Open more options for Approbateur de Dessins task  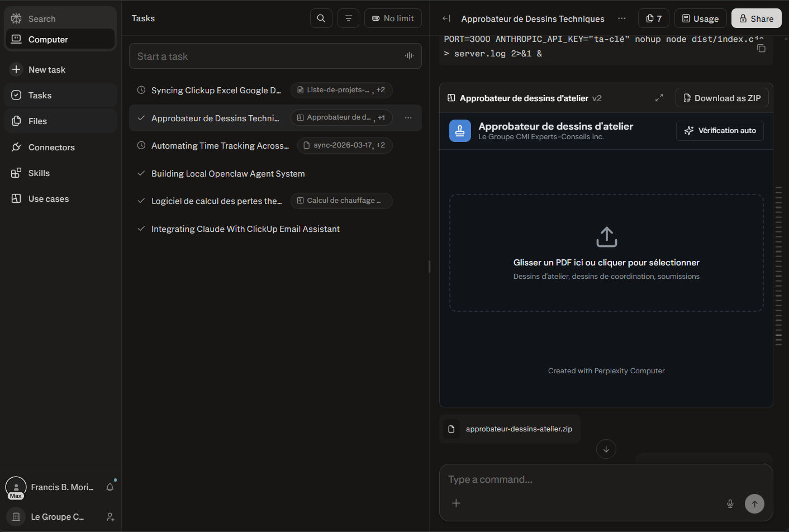pyautogui.click(x=408, y=118)
